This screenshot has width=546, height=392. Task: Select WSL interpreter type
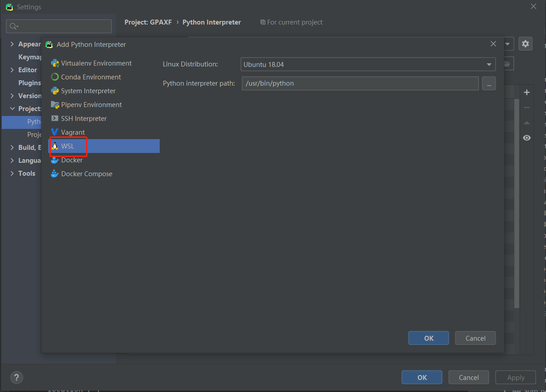tap(104, 146)
